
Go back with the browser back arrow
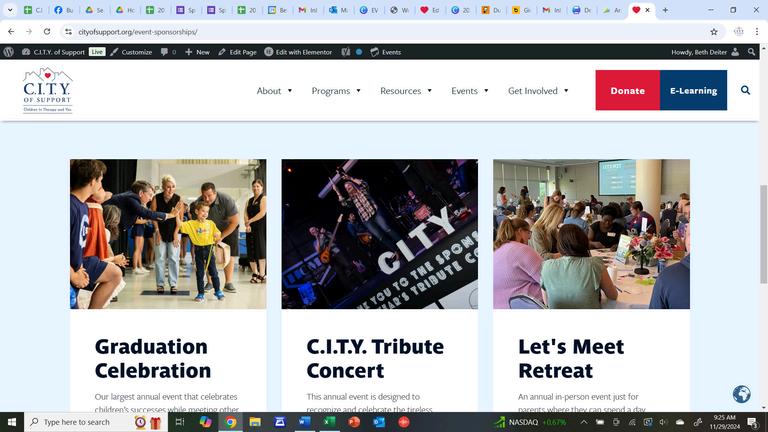click(11, 31)
